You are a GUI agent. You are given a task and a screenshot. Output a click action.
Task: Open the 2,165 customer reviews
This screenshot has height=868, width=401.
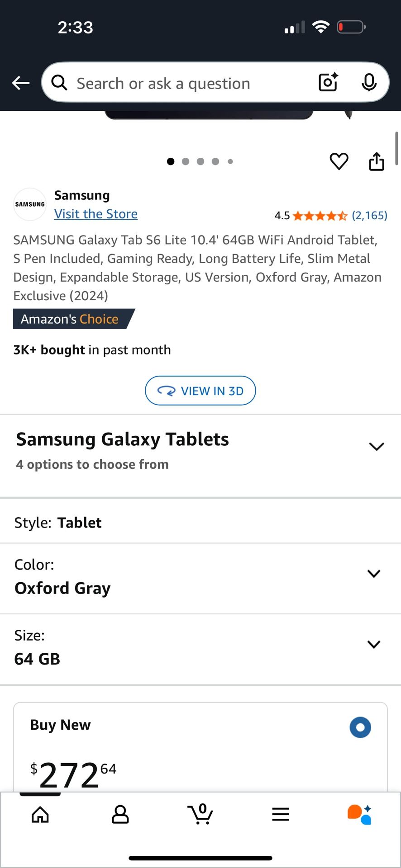tap(369, 215)
